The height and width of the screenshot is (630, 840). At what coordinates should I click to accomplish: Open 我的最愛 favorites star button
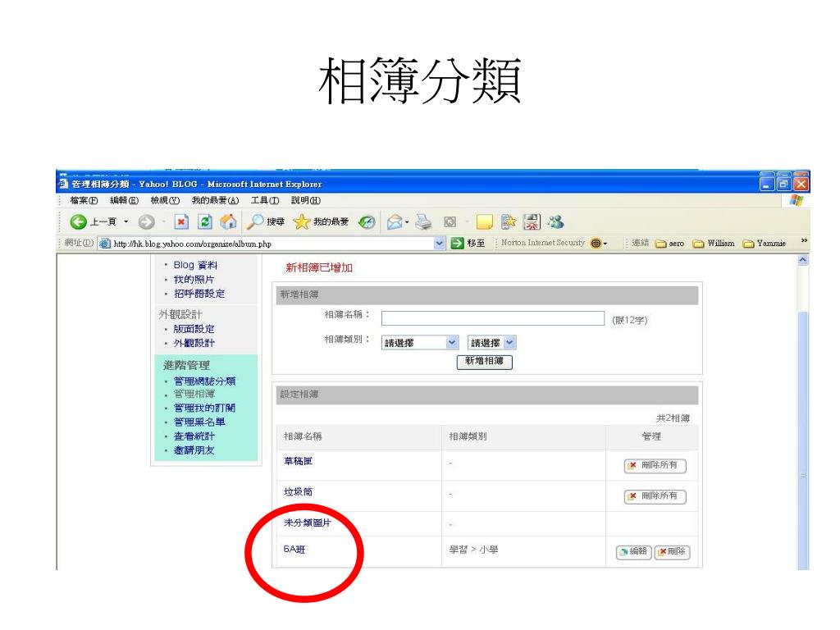pyautogui.click(x=321, y=221)
